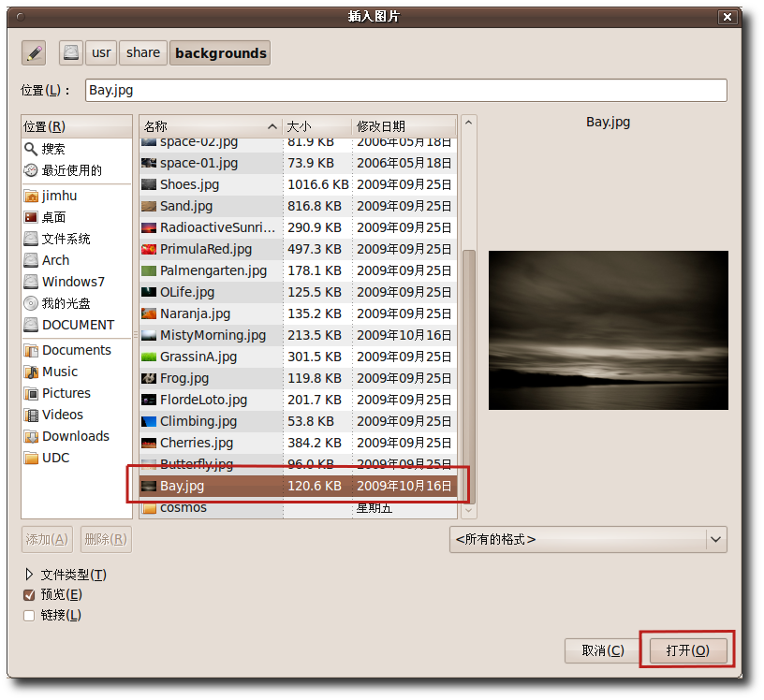764x700 pixels.
Task: Enable the link (链接) checkbox
Action: 29,616
